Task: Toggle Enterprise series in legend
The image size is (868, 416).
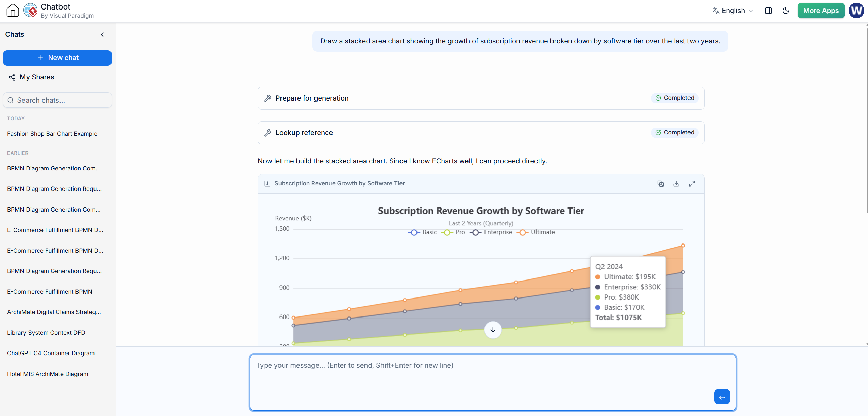Action: (x=491, y=232)
